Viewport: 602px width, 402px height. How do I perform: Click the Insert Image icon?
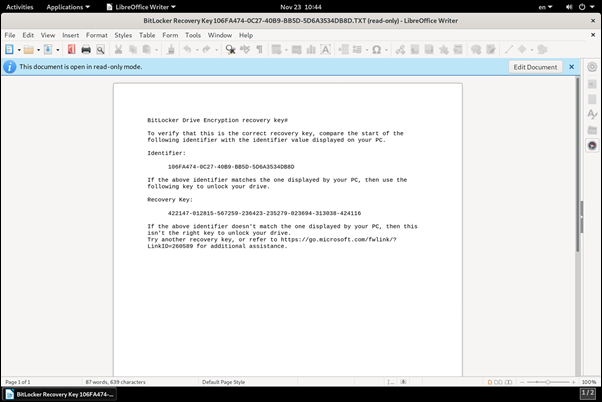(x=296, y=50)
